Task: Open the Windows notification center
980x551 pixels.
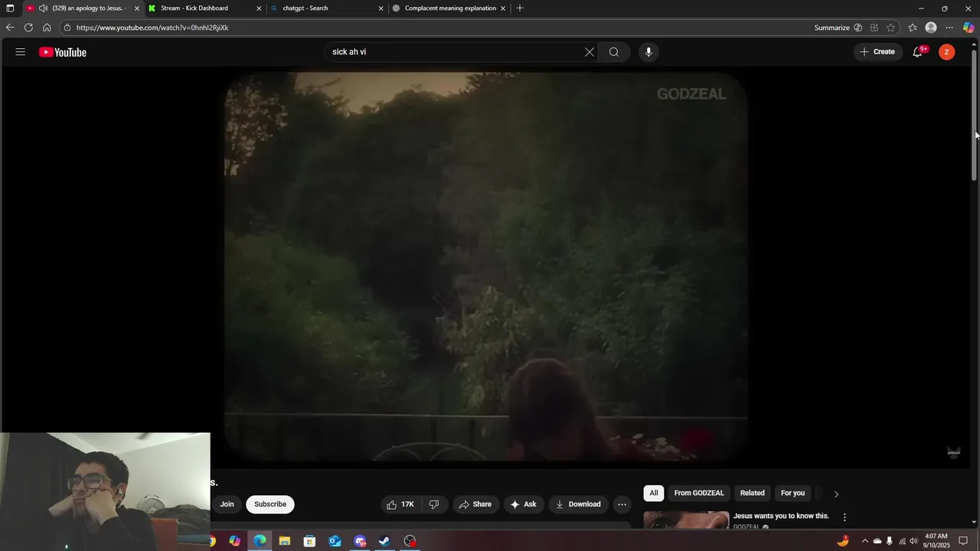Action: click(963, 541)
